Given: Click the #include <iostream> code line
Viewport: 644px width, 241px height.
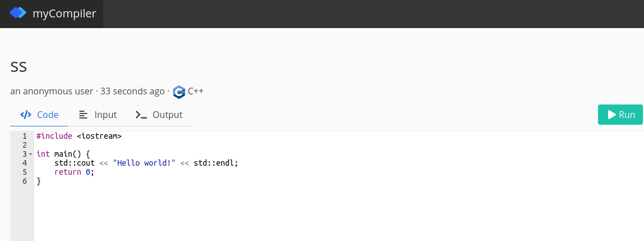Looking at the screenshot, I should 79,136.
